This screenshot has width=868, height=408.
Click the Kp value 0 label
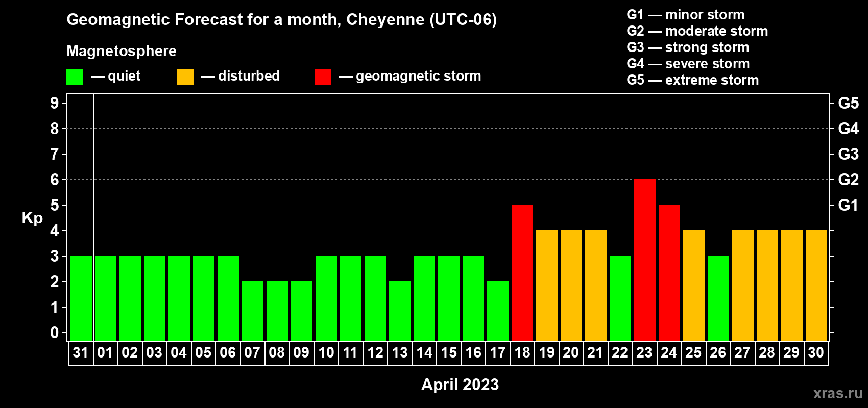click(55, 333)
